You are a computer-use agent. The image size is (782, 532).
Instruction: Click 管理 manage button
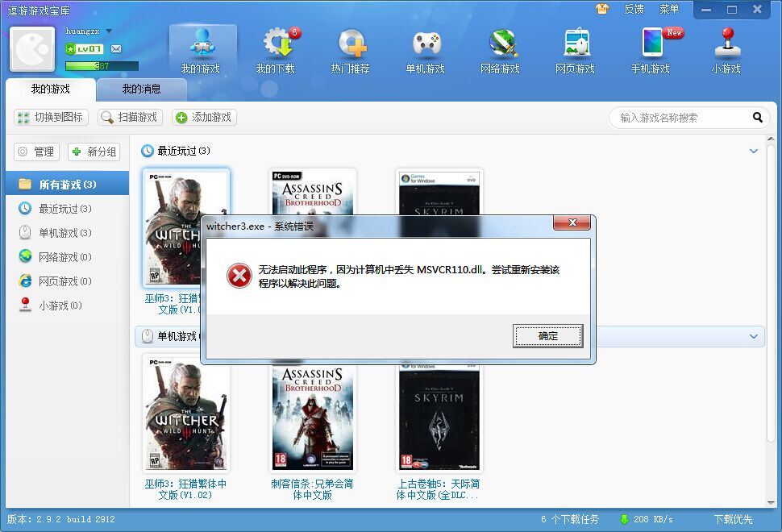[x=37, y=152]
